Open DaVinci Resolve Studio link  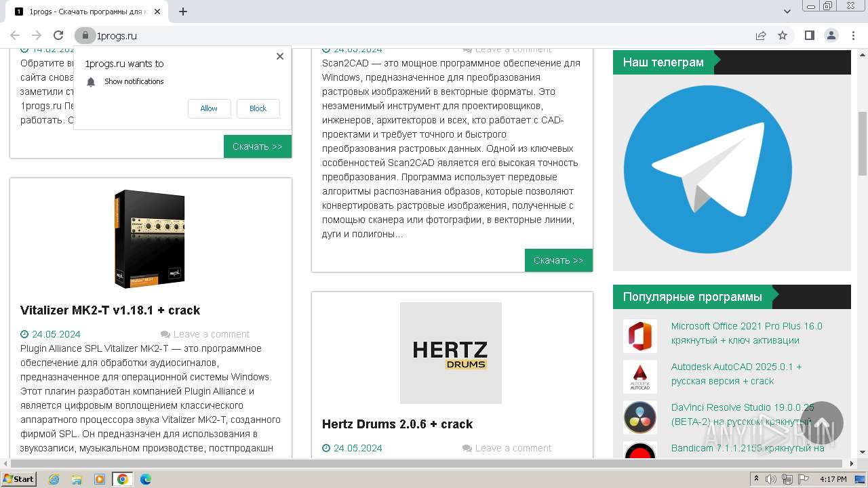743,415
